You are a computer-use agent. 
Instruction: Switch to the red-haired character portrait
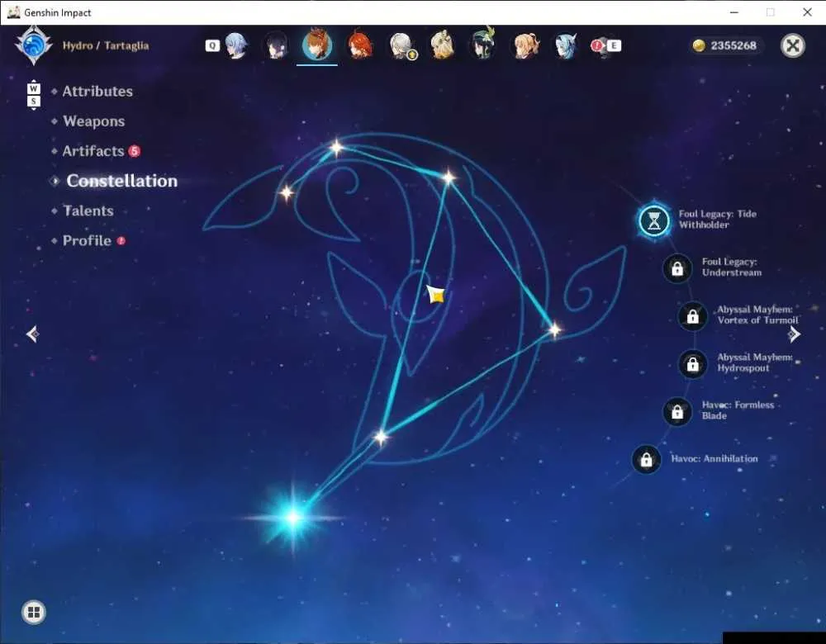pyautogui.click(x=360, y=45)
